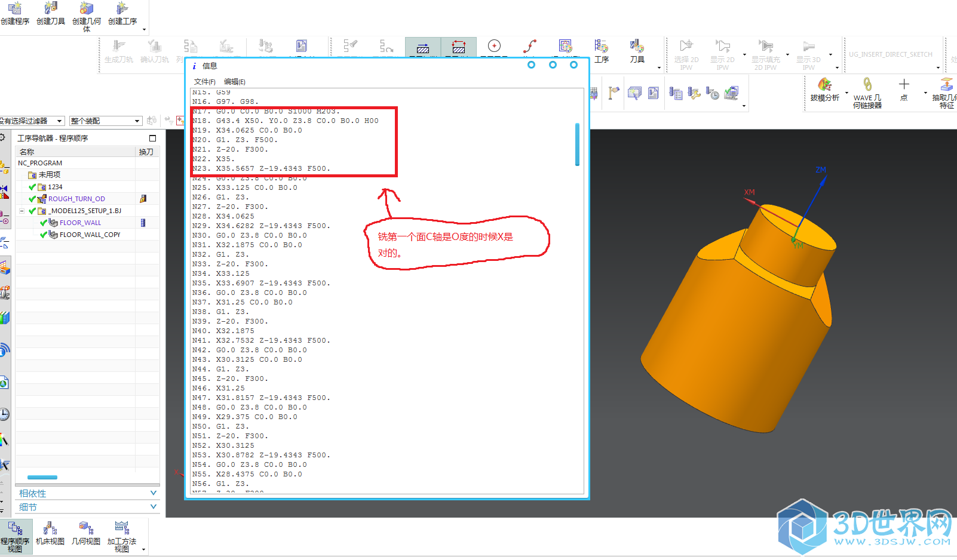Image resolution: width=957 pixels, height=560 pixels.
Task: Click the Machining Method View (加工方法视图) icon
Action: tap(122, 528)
